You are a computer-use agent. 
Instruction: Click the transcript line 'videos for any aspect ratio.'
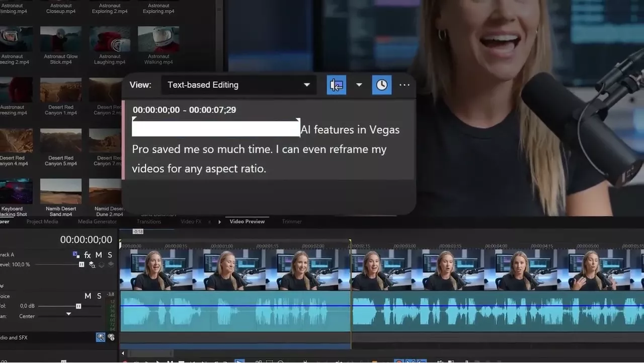coord(199,168)
